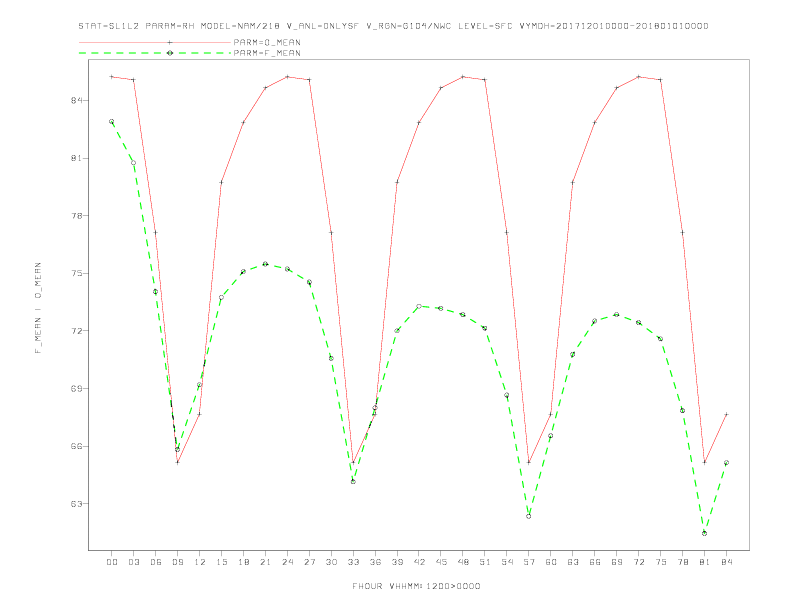Click y-axis tick value 69
The height and width of the screenshot is (612, 792).
[77, 388]
